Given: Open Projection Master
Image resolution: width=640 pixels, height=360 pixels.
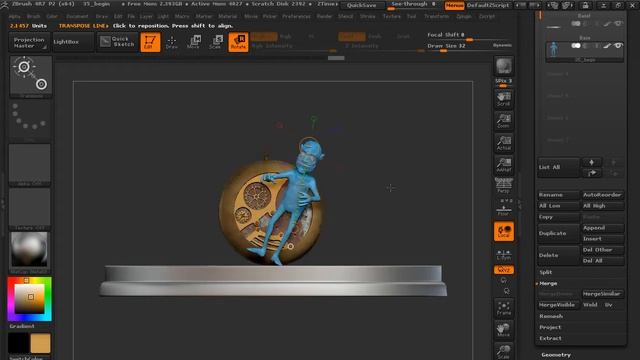Looking at the screenshot, I should click(x=29, y=42).
